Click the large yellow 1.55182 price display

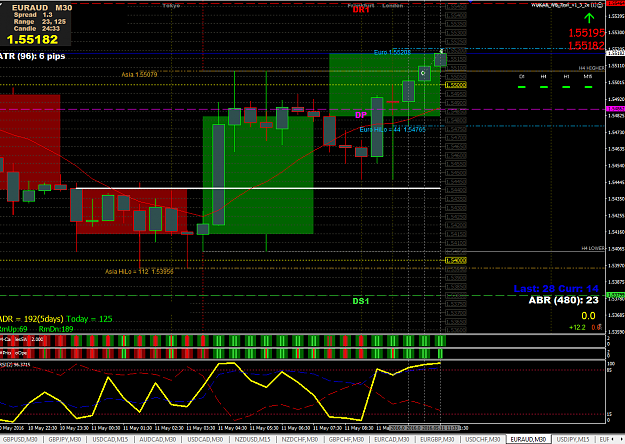pos(32,39)
